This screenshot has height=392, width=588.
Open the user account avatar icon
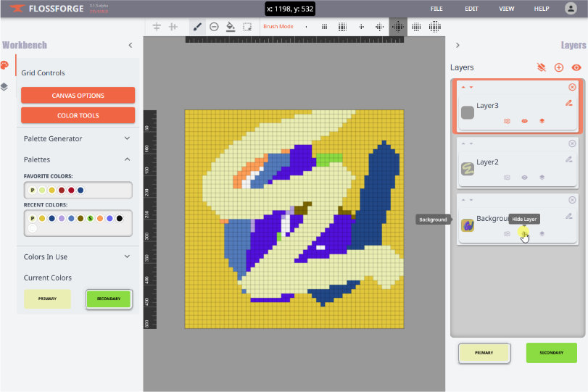(x=571, y=9)
